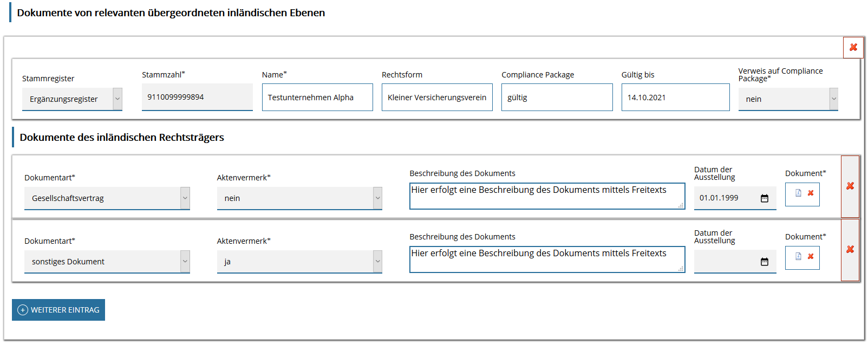Viewport: 868px width, 344px height.
Task: Delete the entire top-level entry with red X
Action: click(x=853, y=47)
